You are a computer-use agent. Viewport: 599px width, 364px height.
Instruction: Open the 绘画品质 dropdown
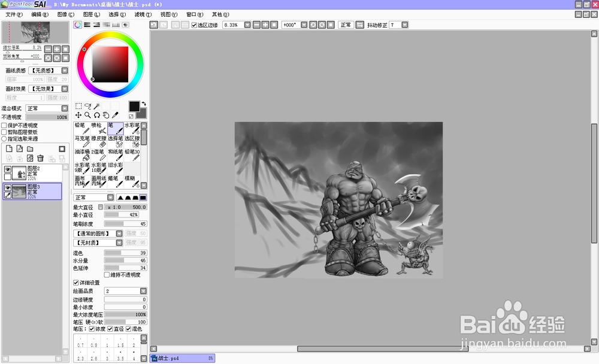143,291
